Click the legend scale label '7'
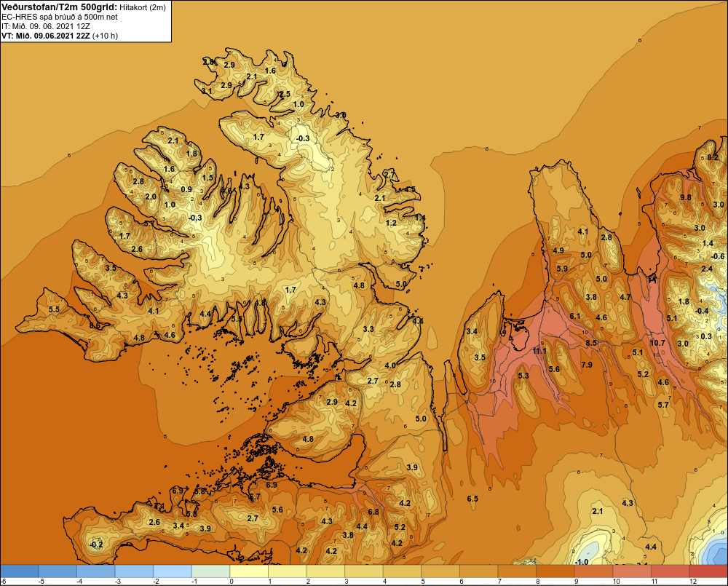Screen dimensions: 728x586 (499, 582)
